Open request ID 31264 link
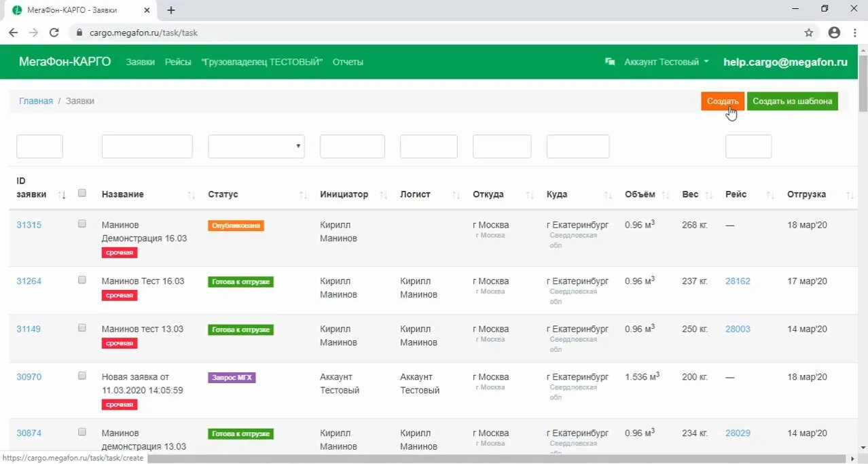868x464 pixels. coord(29,281)
